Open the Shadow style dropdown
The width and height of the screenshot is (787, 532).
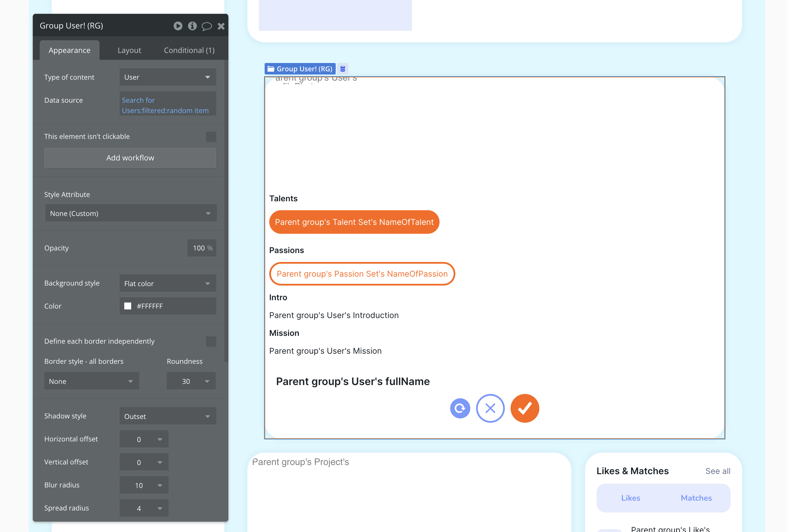168,416
